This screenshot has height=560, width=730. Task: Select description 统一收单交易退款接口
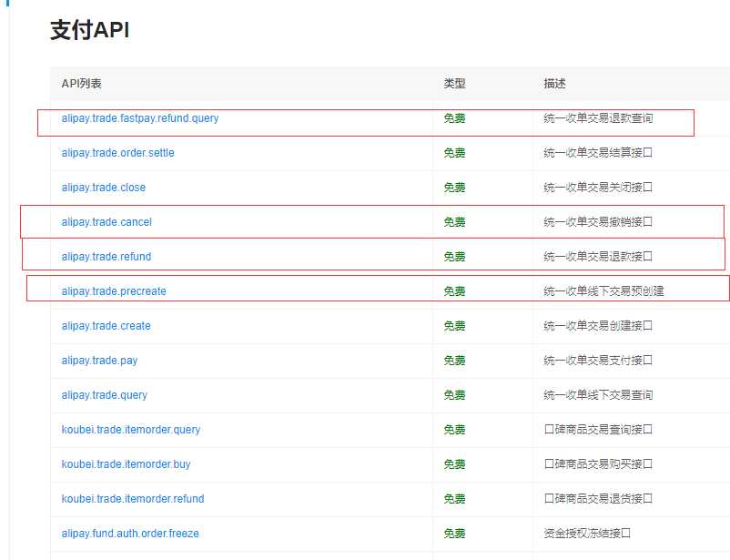tap(598, 257)
